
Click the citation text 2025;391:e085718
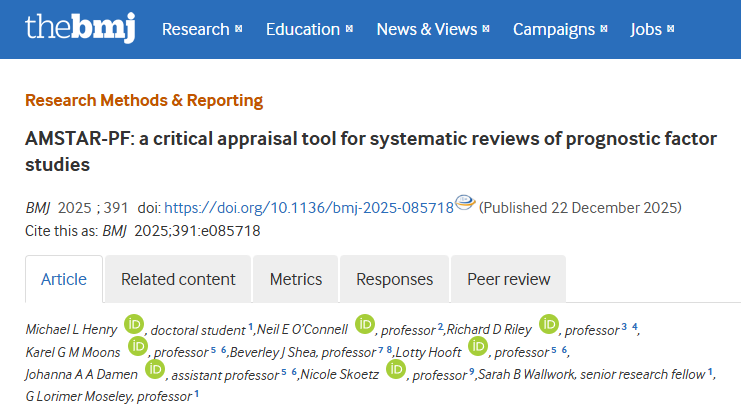[x=197, y=231]
